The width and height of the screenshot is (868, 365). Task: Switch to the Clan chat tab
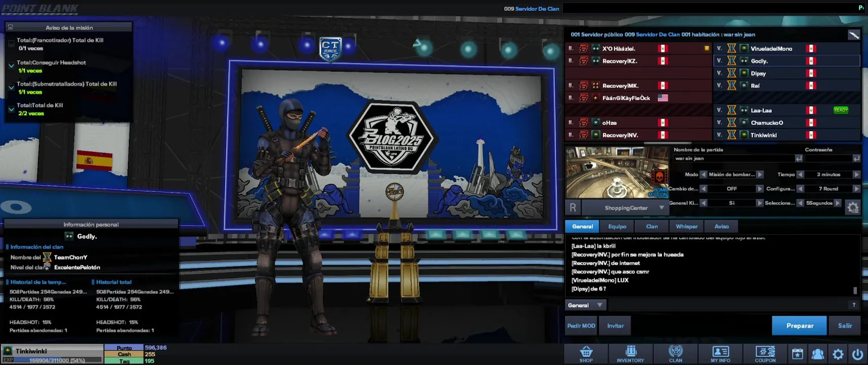click(x=652, y=227)
